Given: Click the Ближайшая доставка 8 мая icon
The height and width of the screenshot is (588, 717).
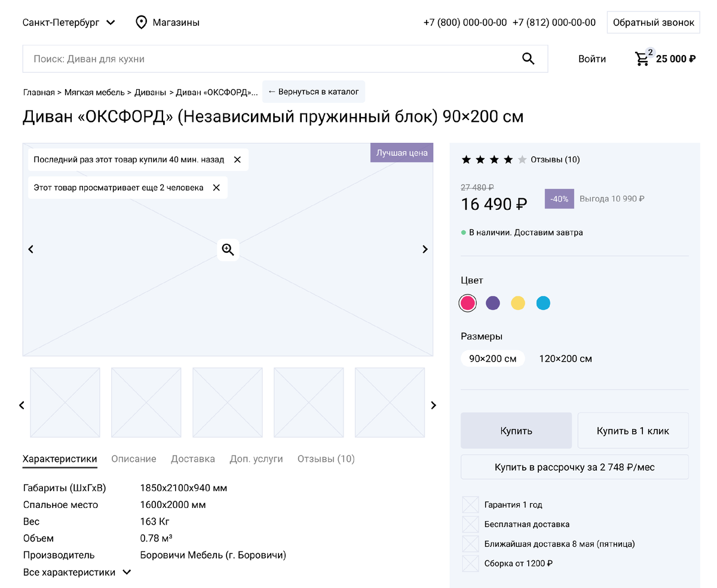Looking at the screenshot, I should click(470, 544).
